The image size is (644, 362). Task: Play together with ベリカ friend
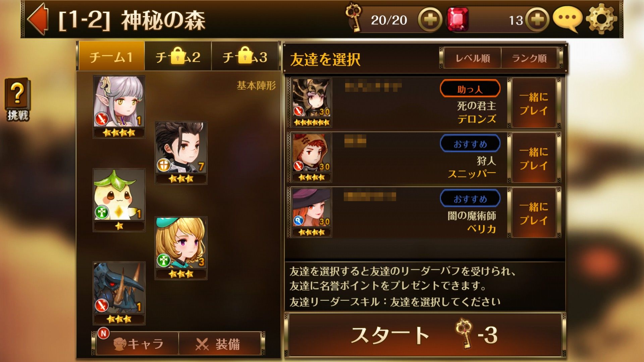coord(534,213)
